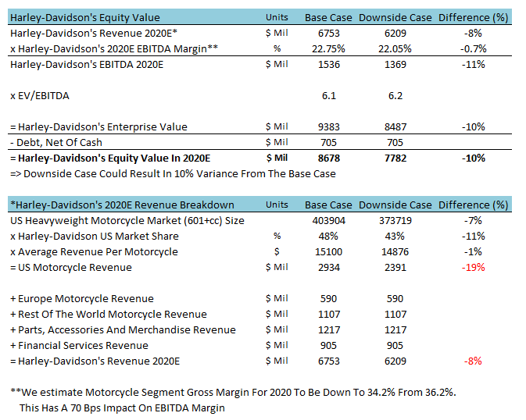
Task: Click the "+ Europe Motorcycle Revenue" row label
Action: pos(81,298)
